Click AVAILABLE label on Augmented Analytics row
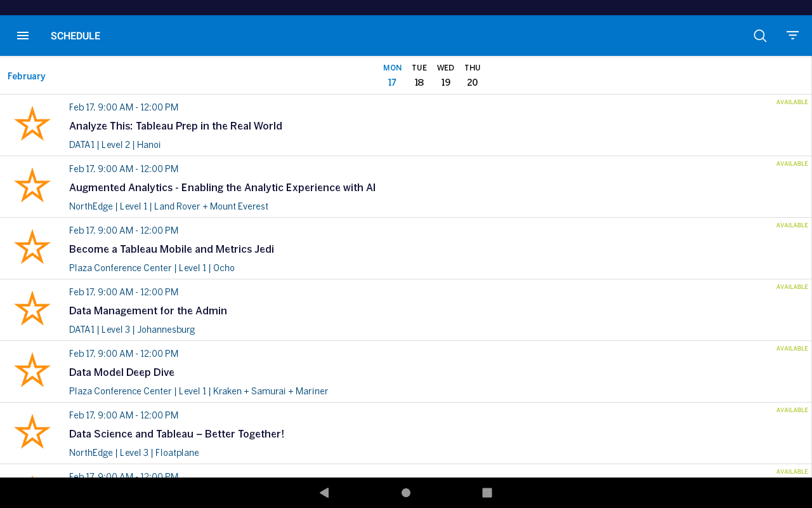 point(792,164)
